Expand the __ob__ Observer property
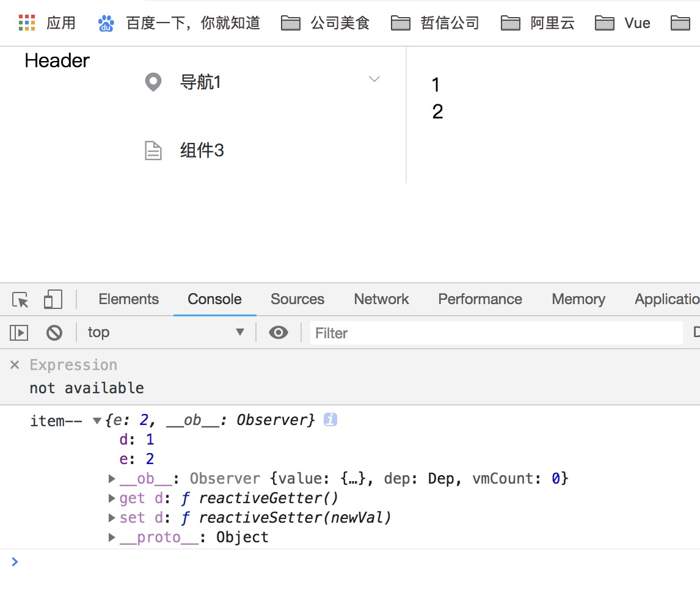Screen dimensions: 700x596 coord(112,479)
